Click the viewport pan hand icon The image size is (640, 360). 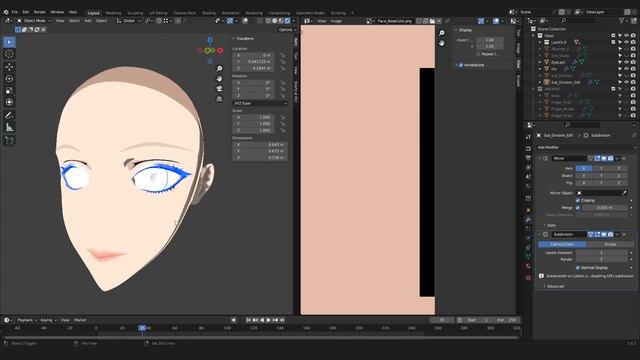(x=219, y=79)
